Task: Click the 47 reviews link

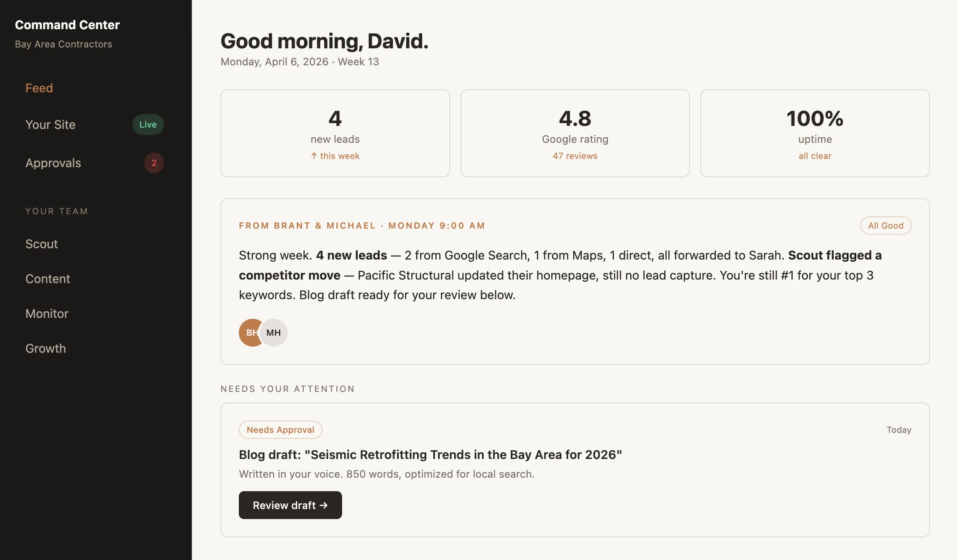Action: (575, 156)
